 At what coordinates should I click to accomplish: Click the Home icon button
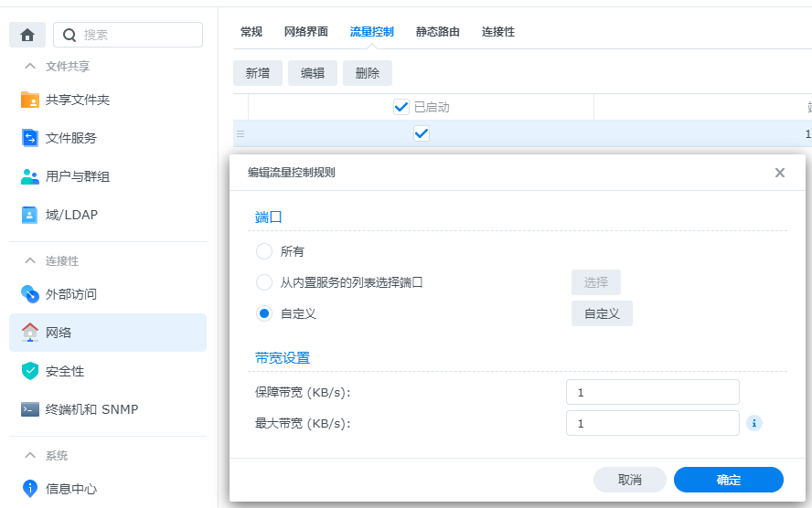pos(27,35)
